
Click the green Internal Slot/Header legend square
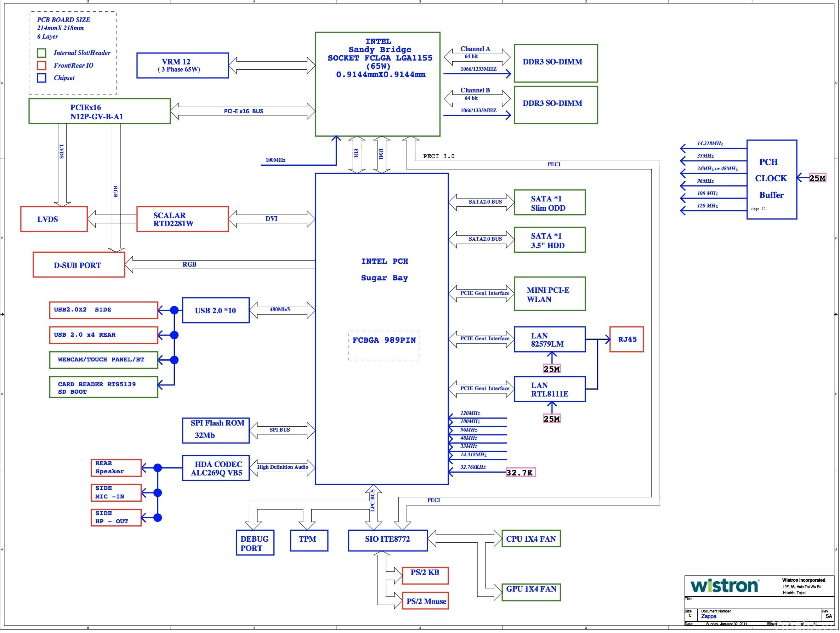pos(42,53)
